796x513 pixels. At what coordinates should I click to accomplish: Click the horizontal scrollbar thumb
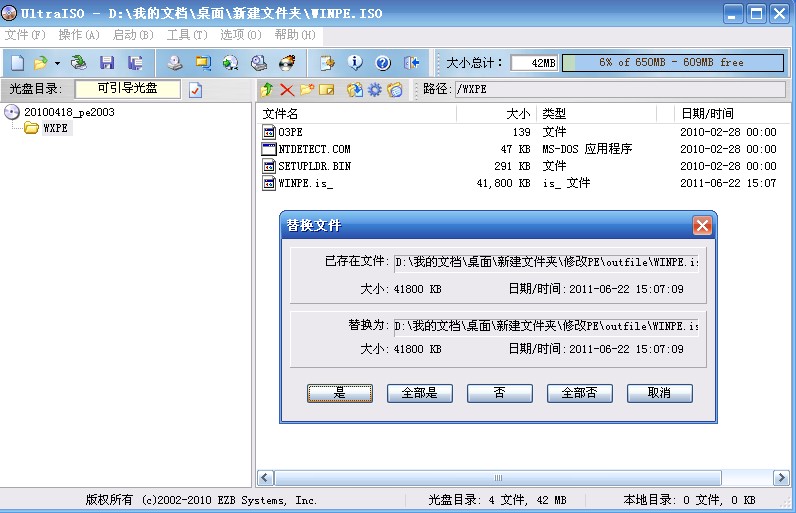tap(498, 477)
